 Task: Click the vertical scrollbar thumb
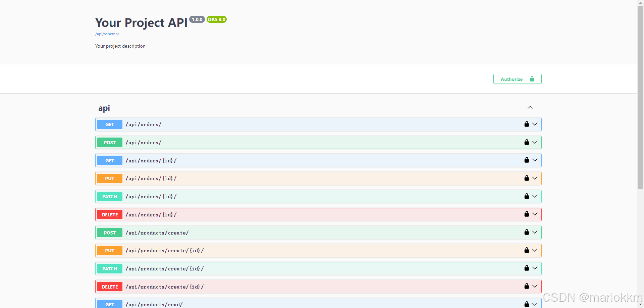coord(640,97)
